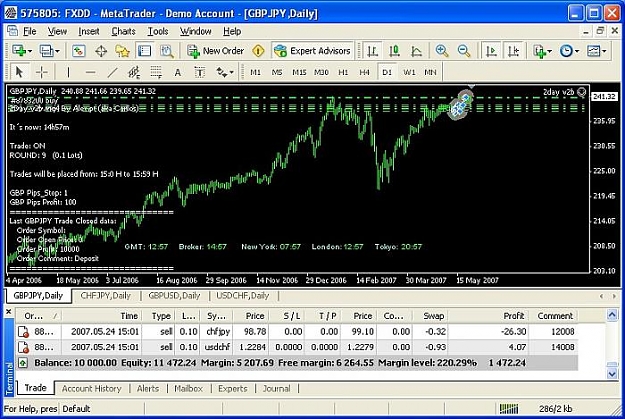
Task: Click the Zoom Out magnifier icon
Action: (x=464, y=51)
